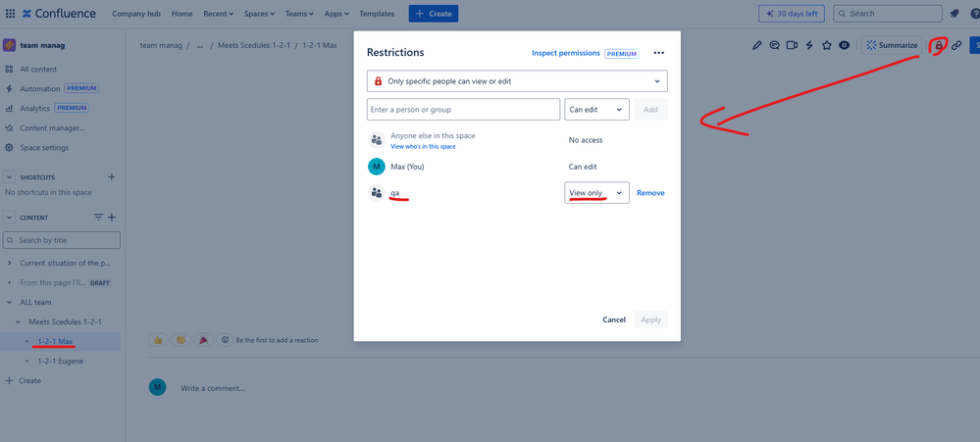Cancel the Restrictions dialog

[614, 319]
